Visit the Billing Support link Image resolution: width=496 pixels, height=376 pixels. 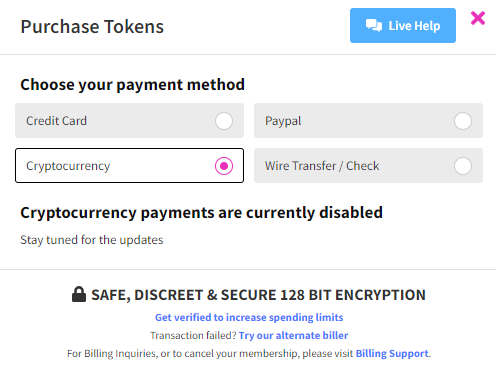point(392,353)
